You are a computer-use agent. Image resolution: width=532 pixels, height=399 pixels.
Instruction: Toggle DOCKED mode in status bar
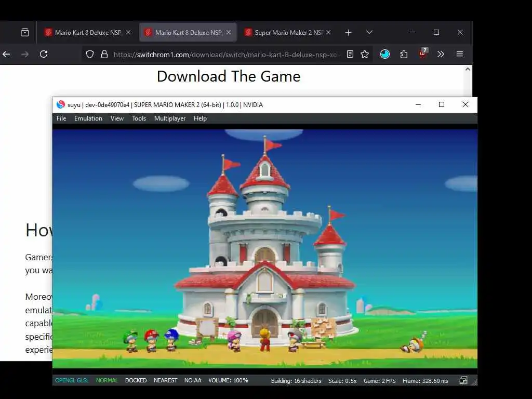pyautogui.click(x=136, y=380)
